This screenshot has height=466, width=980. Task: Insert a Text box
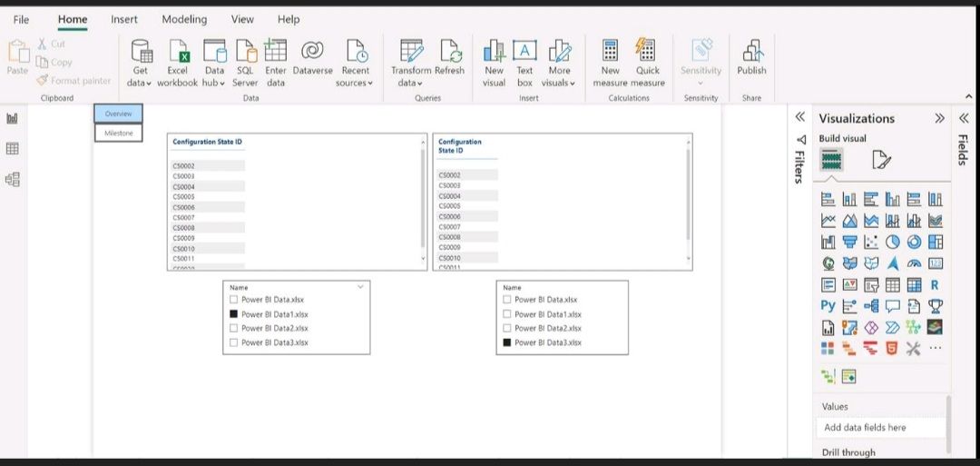(x=525, y=63)
